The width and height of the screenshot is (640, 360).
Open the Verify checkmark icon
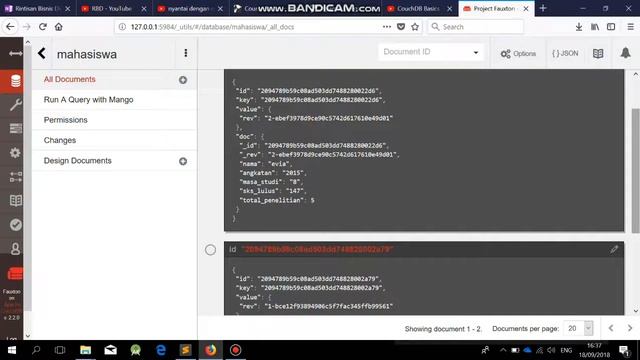click(15, 225)
